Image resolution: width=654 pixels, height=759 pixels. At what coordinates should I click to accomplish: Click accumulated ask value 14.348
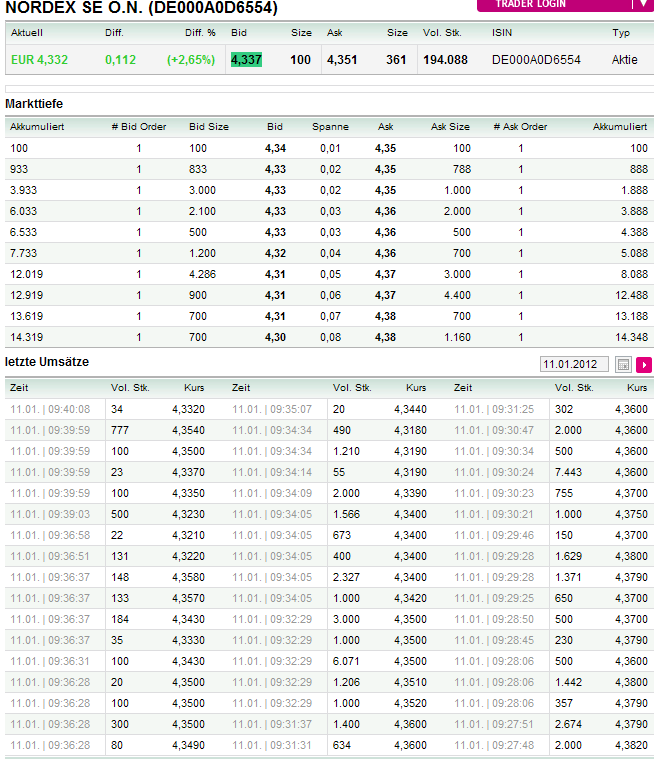click(x=631, y=337)
